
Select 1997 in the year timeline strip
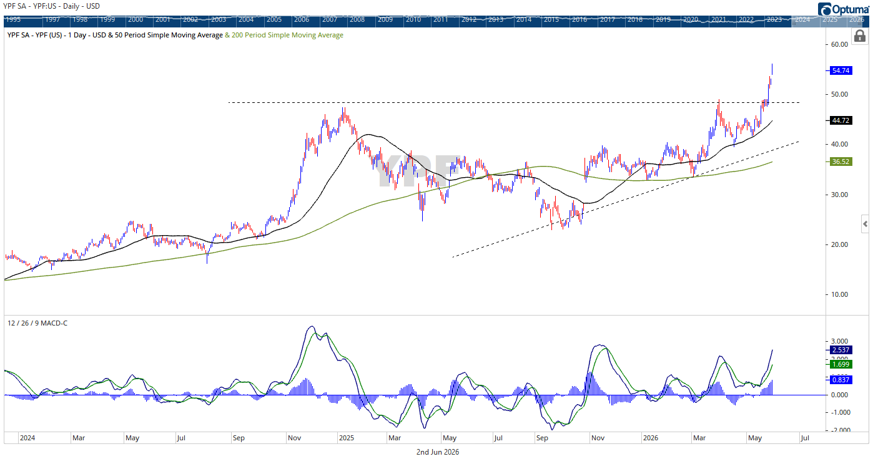pyautogui.click(x=52, y=19)
